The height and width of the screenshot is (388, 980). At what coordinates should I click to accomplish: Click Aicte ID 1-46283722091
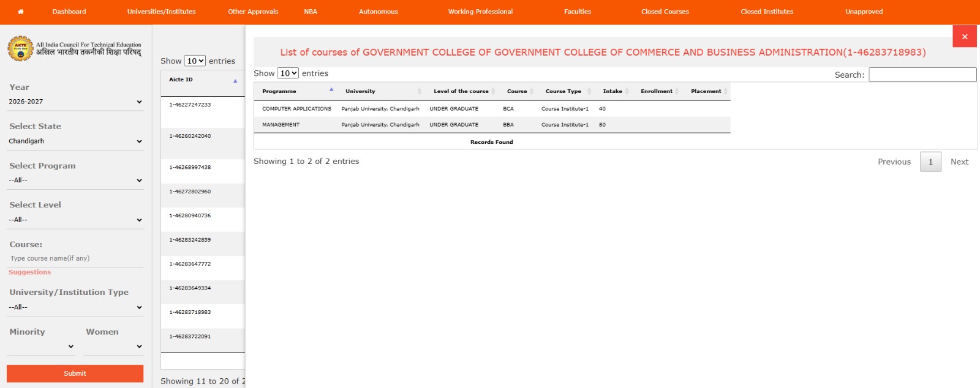pyautogui.click(x=190, y=336)
